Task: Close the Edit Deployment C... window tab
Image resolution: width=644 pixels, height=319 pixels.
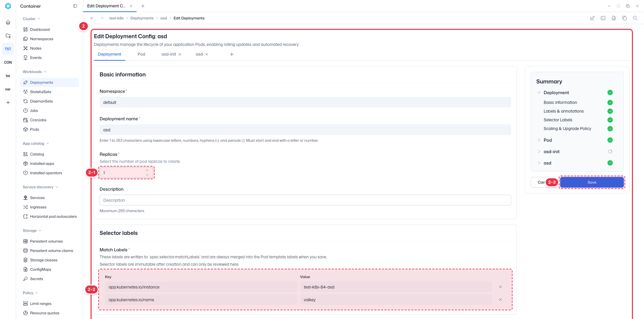Action: [x=131, y=6]
